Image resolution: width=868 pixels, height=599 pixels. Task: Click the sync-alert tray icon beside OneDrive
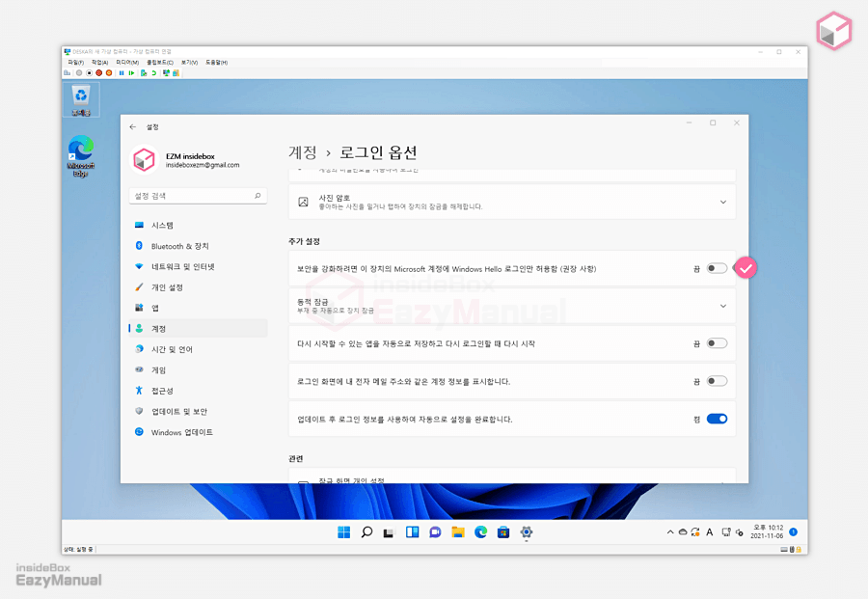pos(695,532)
